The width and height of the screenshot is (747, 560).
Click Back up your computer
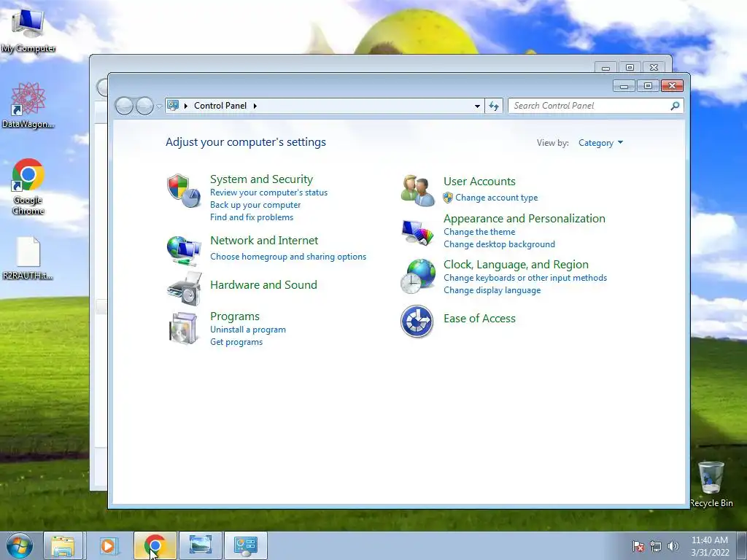[x=255, y=205]
